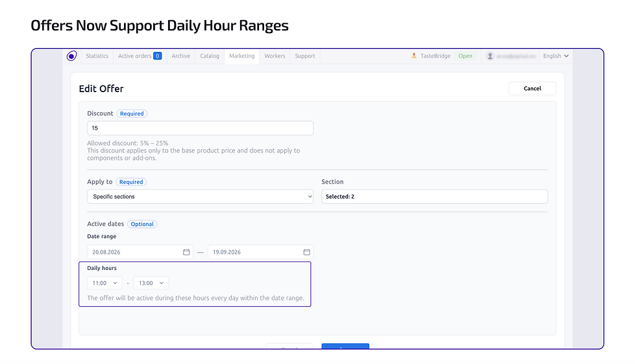
Task: Open the Statistics tab
Action: click(x=97, y=56)
